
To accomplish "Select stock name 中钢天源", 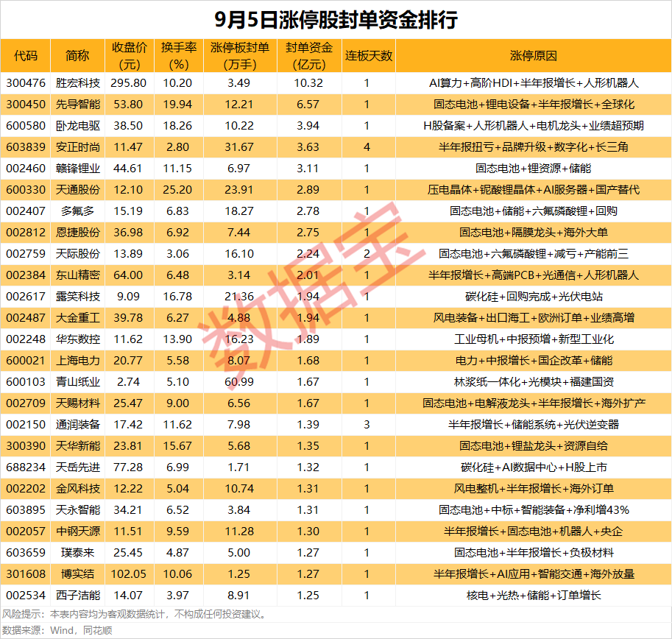I will [78, 532].
